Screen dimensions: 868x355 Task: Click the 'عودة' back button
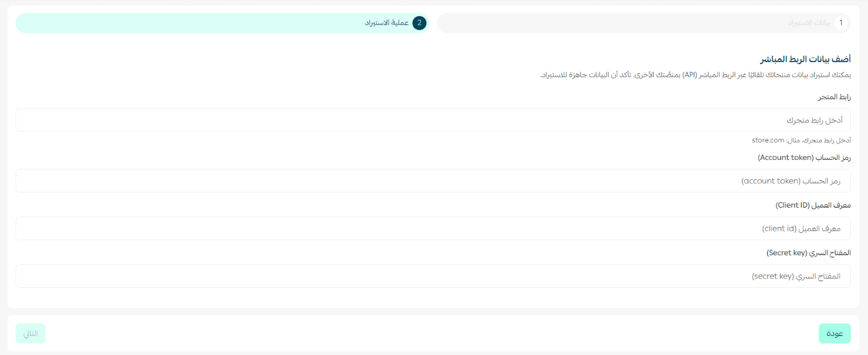(834, 333)
